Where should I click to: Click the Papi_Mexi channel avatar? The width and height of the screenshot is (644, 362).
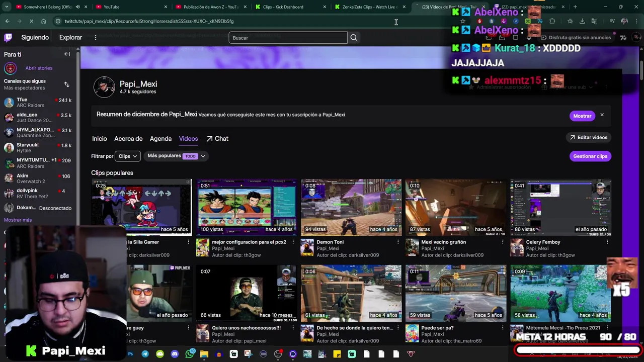pos(104,87)
